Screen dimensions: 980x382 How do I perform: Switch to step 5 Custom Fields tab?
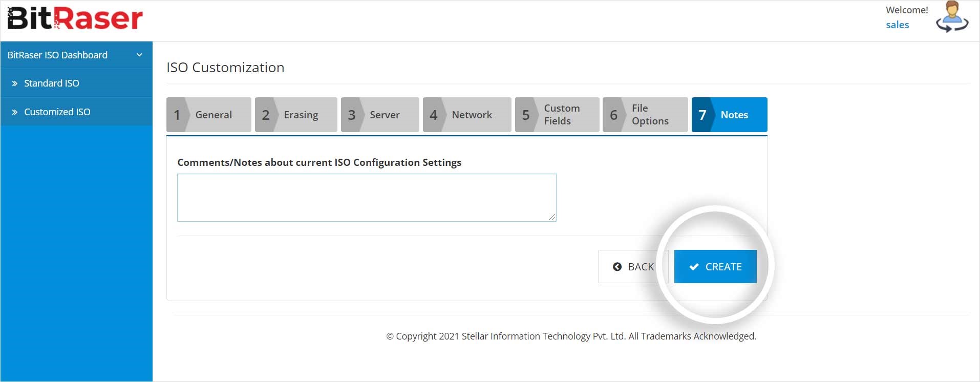coord(557,115)
